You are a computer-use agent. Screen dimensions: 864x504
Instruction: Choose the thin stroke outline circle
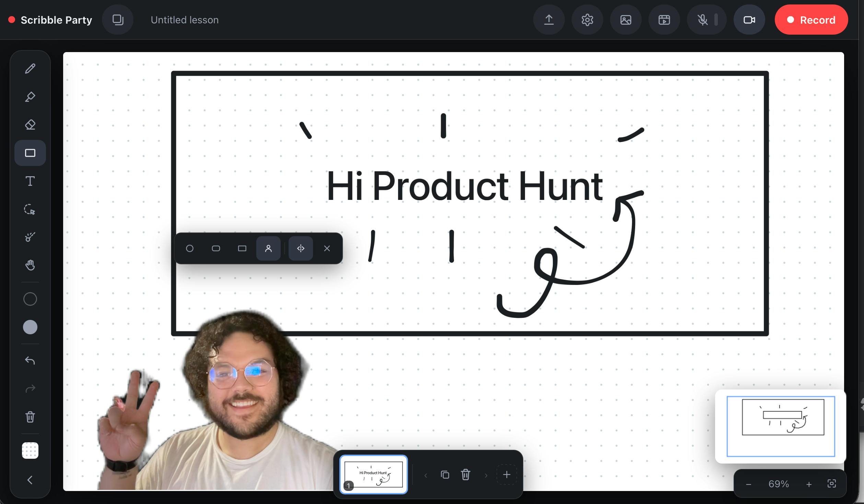pyautogui.click(x=30, y=299)
